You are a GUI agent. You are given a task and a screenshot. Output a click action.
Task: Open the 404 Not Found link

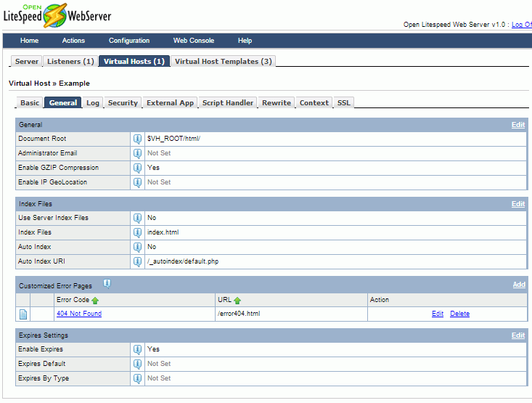(x=78, y=314)
